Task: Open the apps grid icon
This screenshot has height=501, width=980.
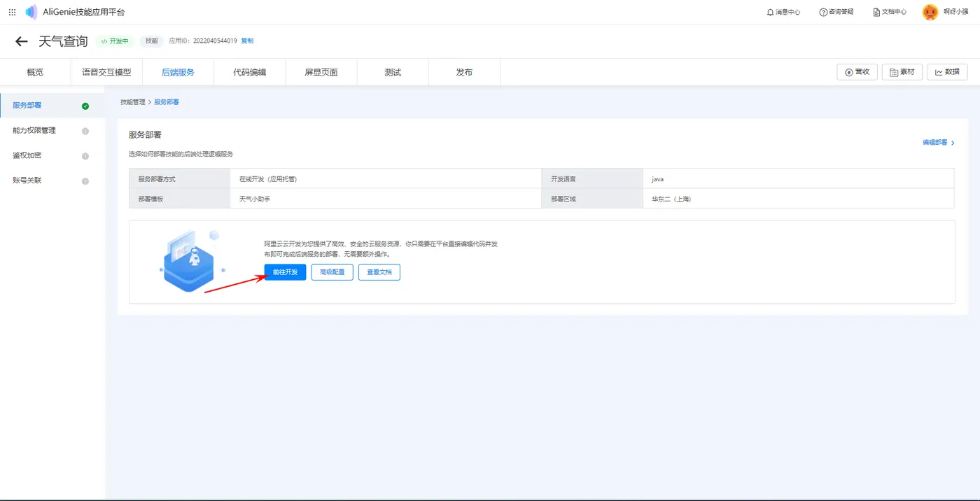Action: click(12, 13)
